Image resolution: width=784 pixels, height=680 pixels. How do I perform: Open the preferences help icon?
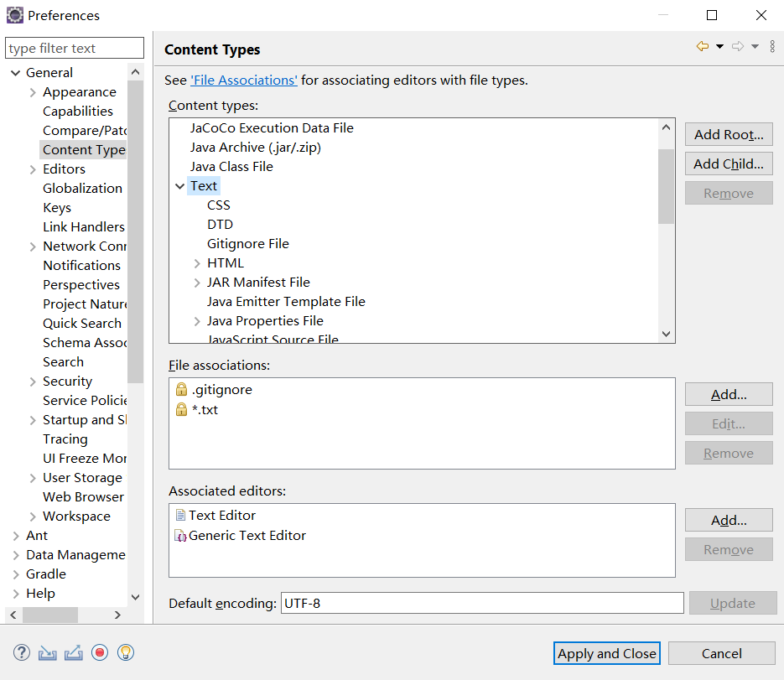[22, 652]
